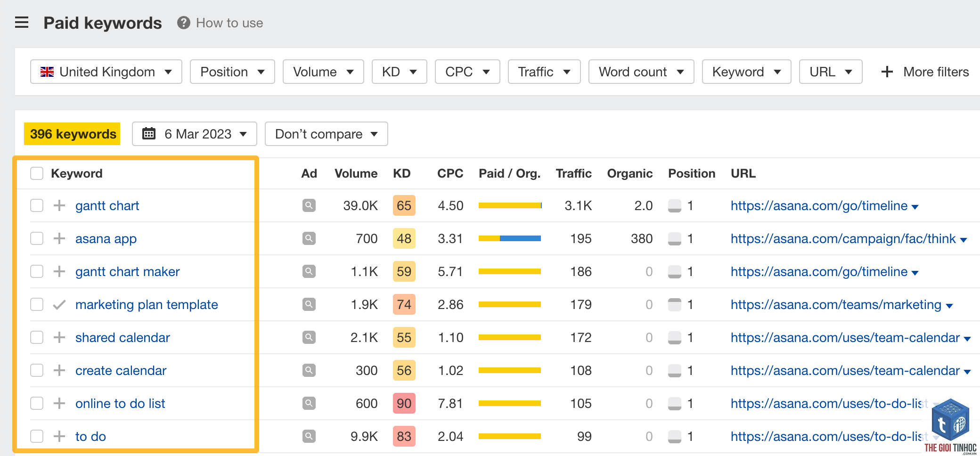This screenshot has width=980, height=456.
Task: Check the online to do list checkbox
Action: [x=37, y=403]
